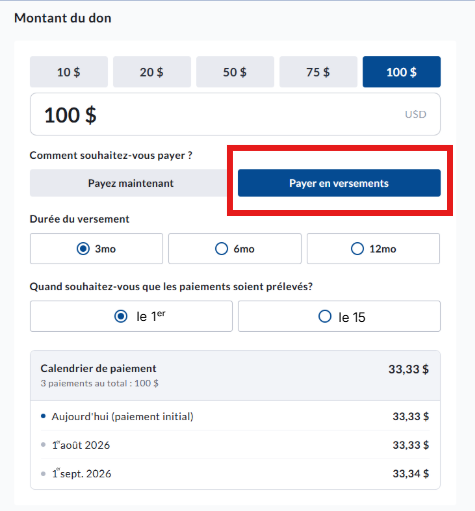475x511 pixels.
Task: Pick the 50 $ donation button
Action: pyautogui.click(x=235, y=72)
